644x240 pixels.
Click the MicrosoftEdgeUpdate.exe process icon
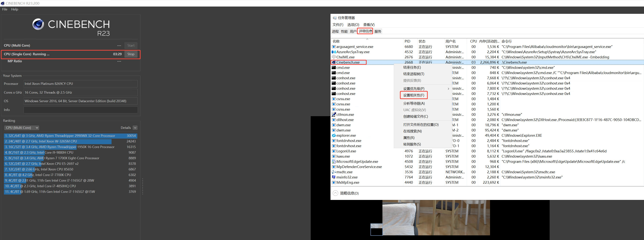point(334,162)
